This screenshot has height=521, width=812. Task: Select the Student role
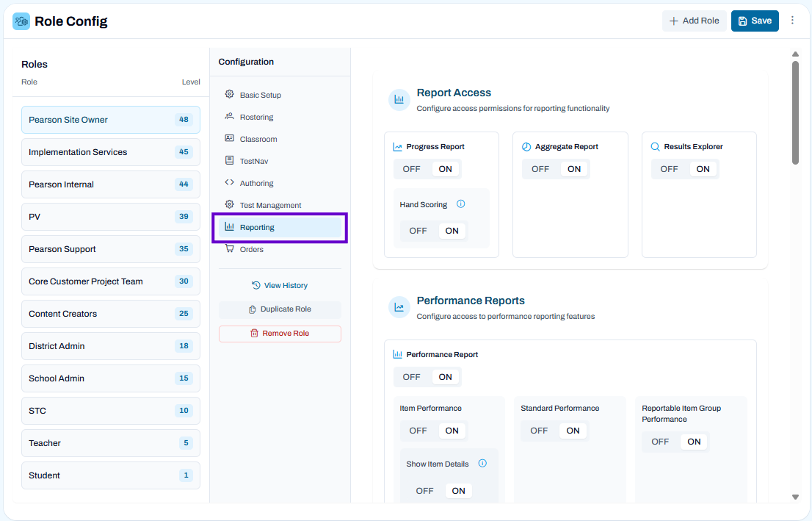pos(111,475)
